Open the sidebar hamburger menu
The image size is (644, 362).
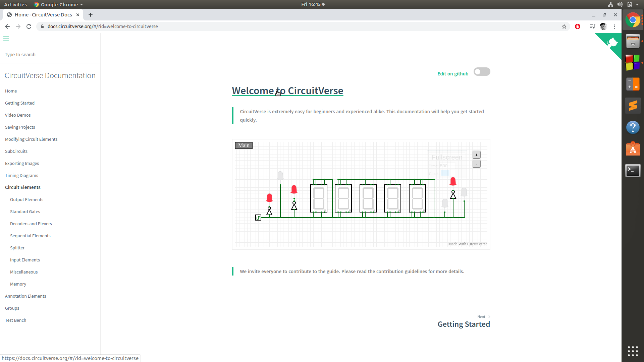point(6,39)
